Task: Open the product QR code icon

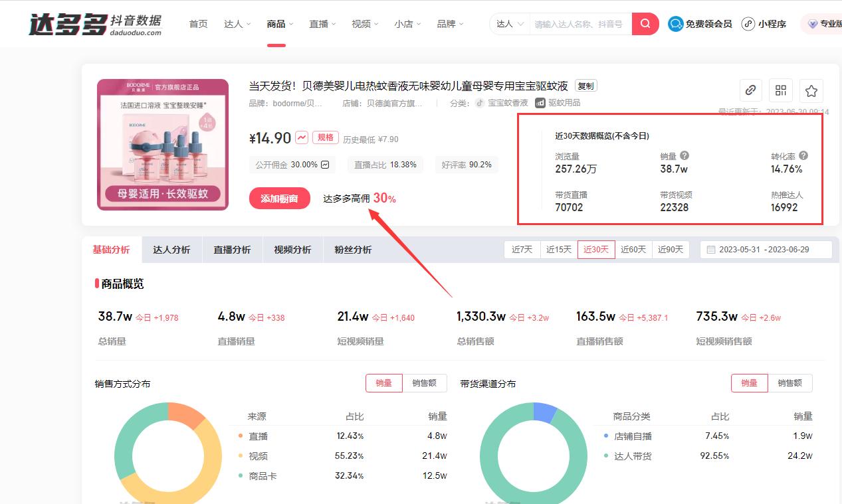Action: 780,90
